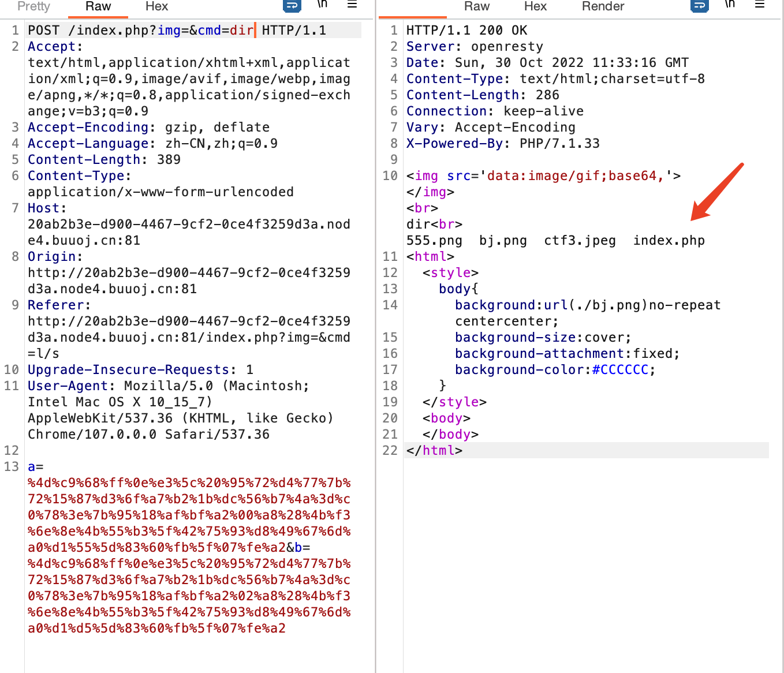This screenshot has width=784, height=673.
Task: Click the Server: openresty response header
Action: (475, 46)
